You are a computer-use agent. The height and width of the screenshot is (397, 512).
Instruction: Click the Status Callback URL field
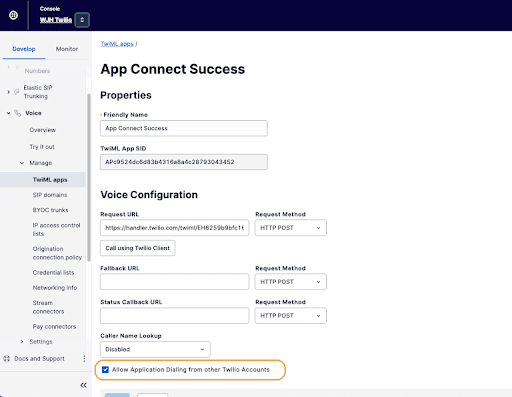[x=174, y=315]
